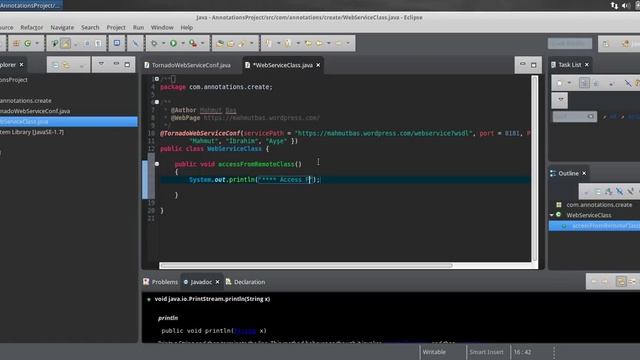
Task: Click the green circular G toolbar icon
Action: tap(27, 43)
